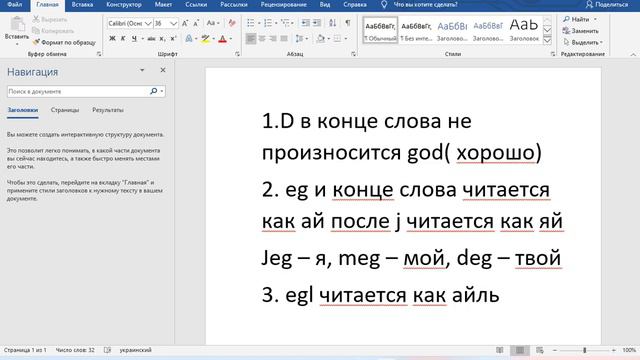
Task: Switch to the Рецензирование tab
Action: tap(283, 4)
